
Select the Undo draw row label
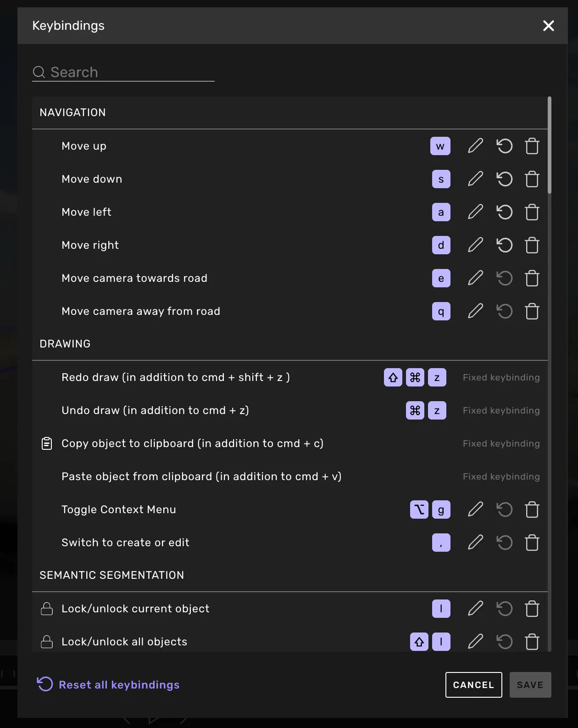pos(156,410)
